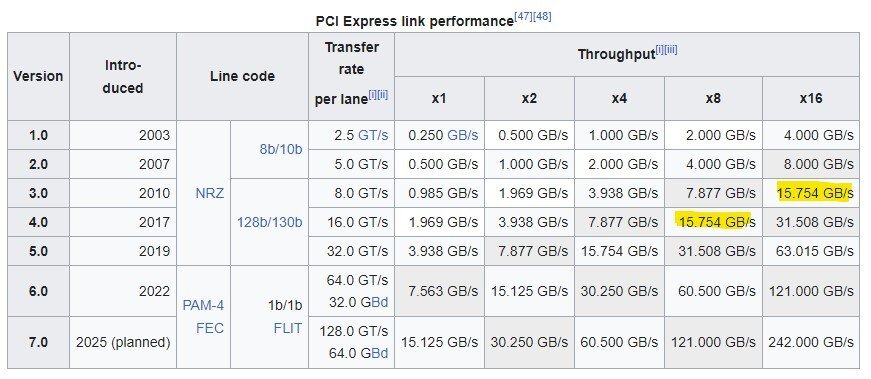
Task: Follow the 8b/10b encoding link
Action: point(281,149)
